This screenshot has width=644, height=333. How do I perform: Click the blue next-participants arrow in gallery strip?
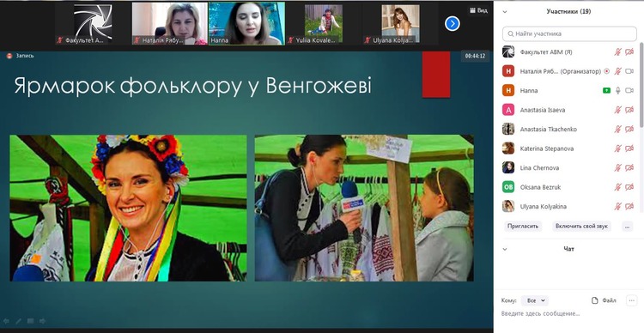click(453, 24)
